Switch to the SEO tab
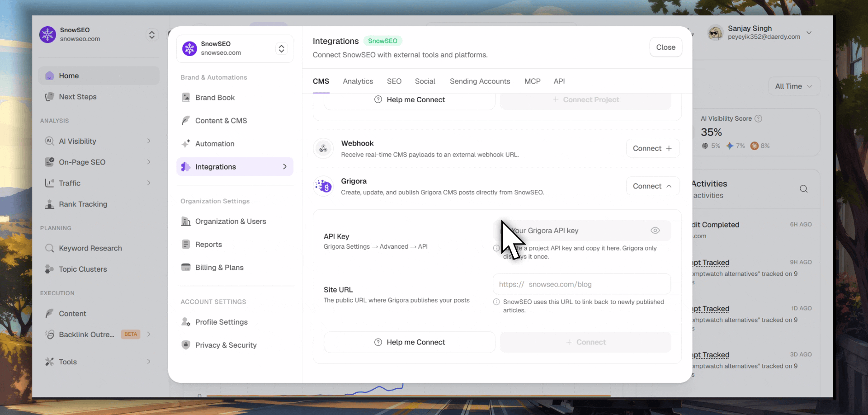This screenshot has height=415, width=868. (x=394, y=81)
